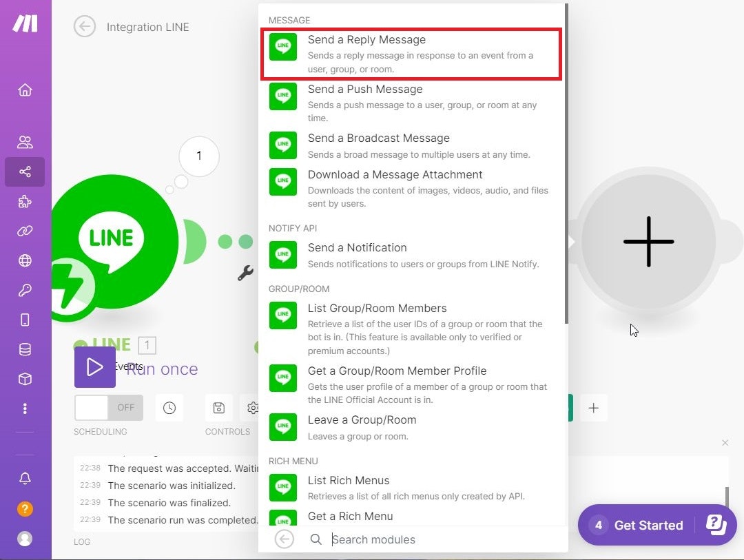Open the user profile avatar
This screenshot has width=744, height=560.
pos(25,539)
